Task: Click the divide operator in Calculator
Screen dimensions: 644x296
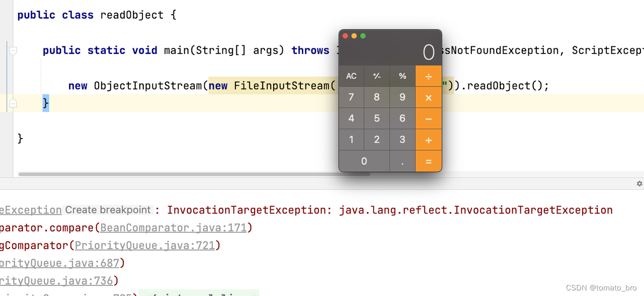Action: (429, 76)
